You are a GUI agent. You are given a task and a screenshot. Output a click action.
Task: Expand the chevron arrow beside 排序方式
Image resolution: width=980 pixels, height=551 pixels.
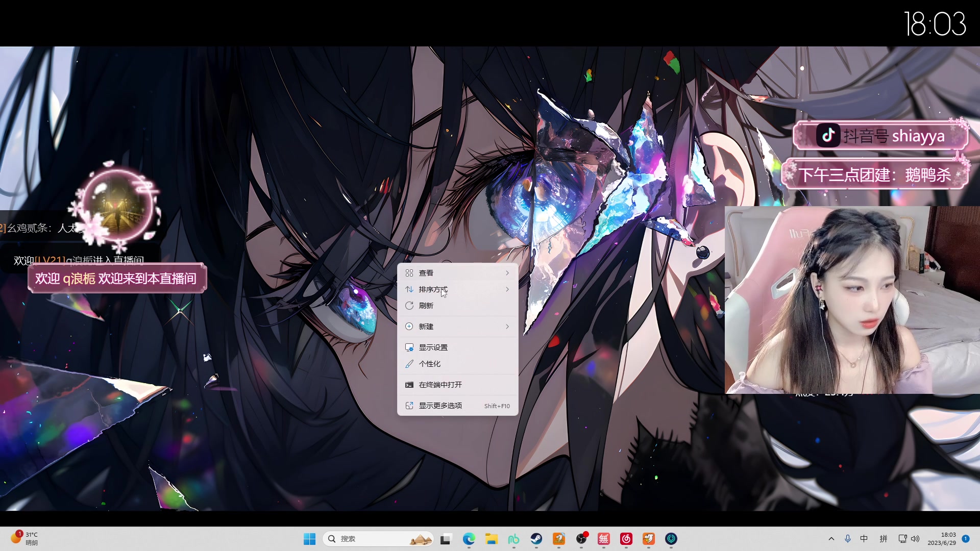click(507, 289)
